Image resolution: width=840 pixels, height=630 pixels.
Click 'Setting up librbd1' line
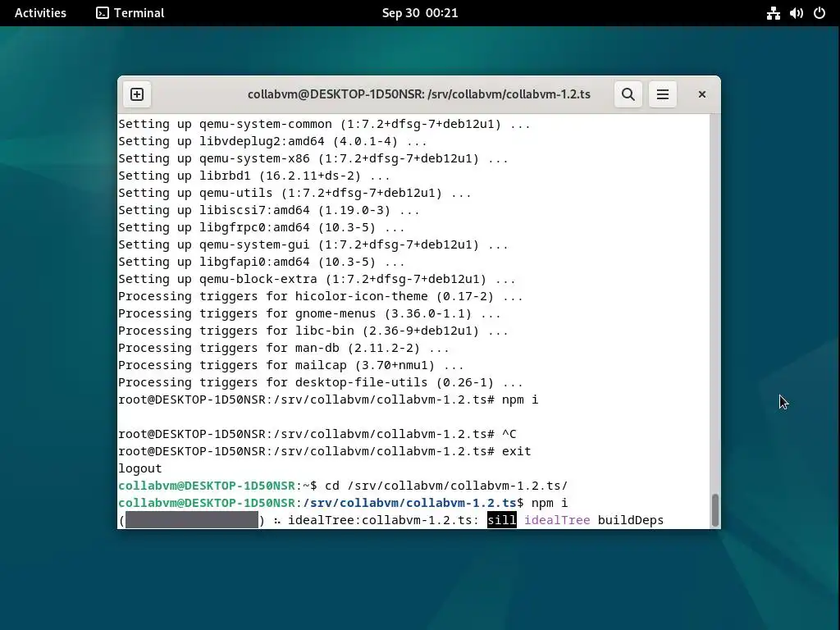tap(254, 176)
